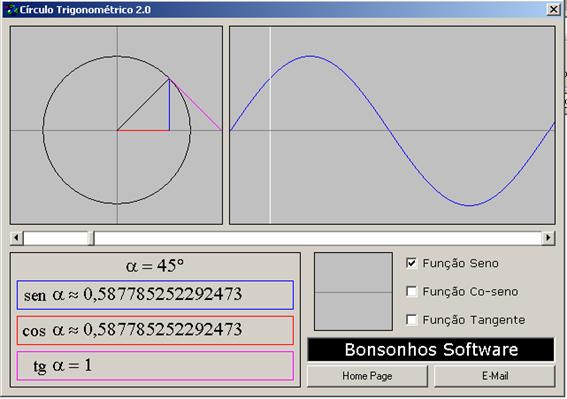Click the center of the trigonometric circle
Image resolution: width=567 pixels, height=399 pixels.
pos(117,130)
